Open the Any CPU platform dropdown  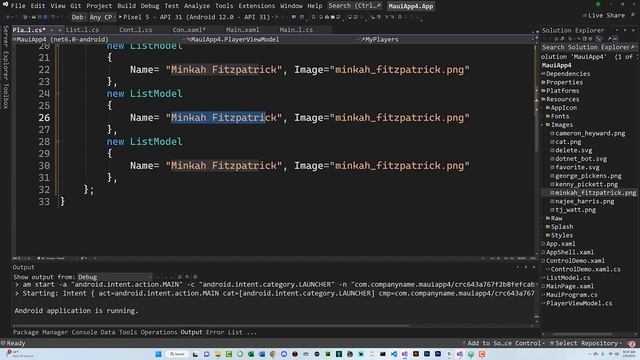pos(101,17)
